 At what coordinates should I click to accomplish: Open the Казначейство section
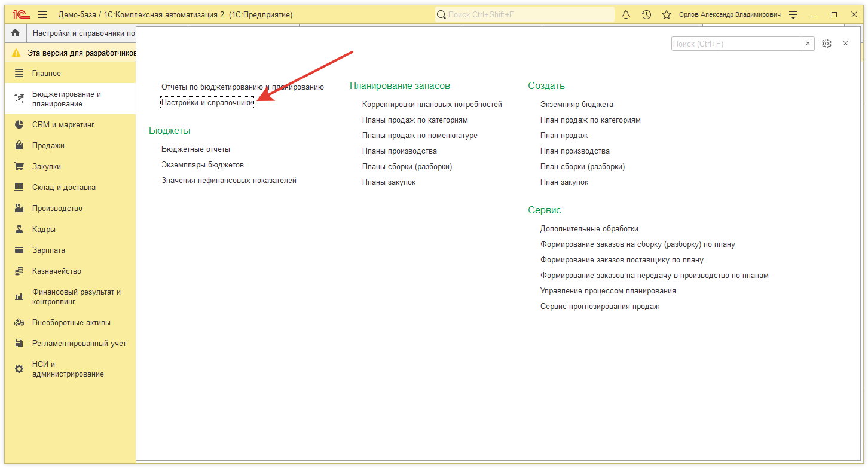(x=56, y=271)
